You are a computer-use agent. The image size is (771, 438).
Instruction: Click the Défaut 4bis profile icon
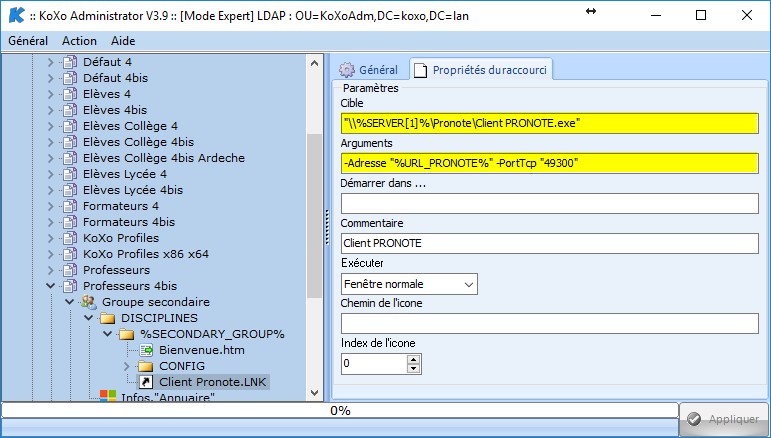tap(70, 78)
